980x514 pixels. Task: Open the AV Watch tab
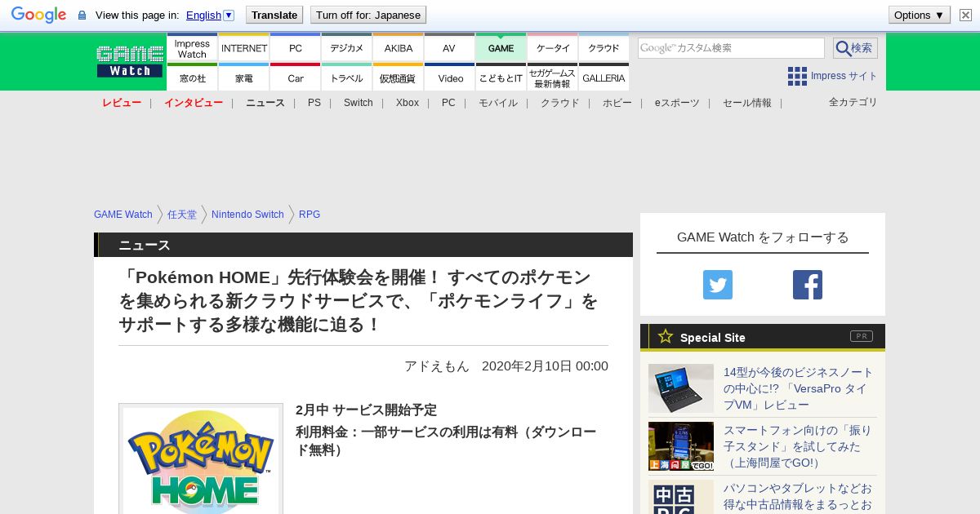(x=449, y=48)
